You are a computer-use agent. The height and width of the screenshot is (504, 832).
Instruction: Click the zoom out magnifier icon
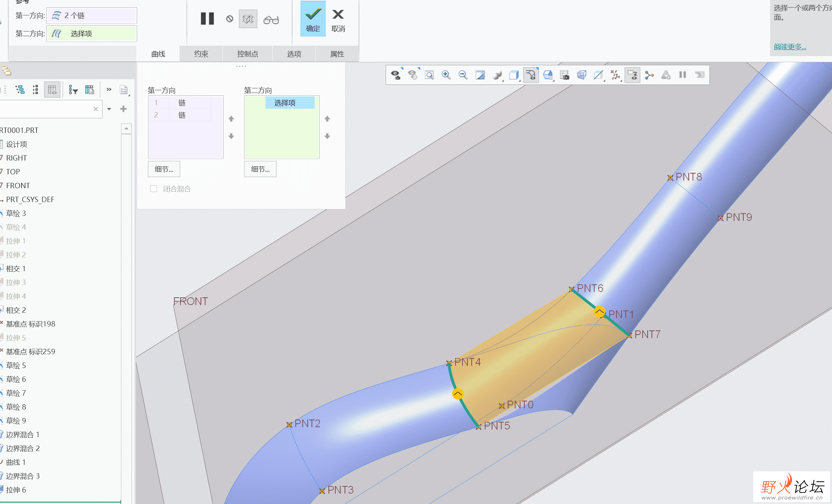pos(463,75)
